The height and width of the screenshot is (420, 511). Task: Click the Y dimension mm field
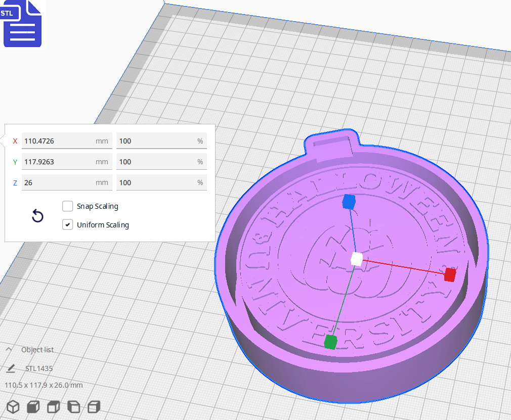tap(58, 162)
